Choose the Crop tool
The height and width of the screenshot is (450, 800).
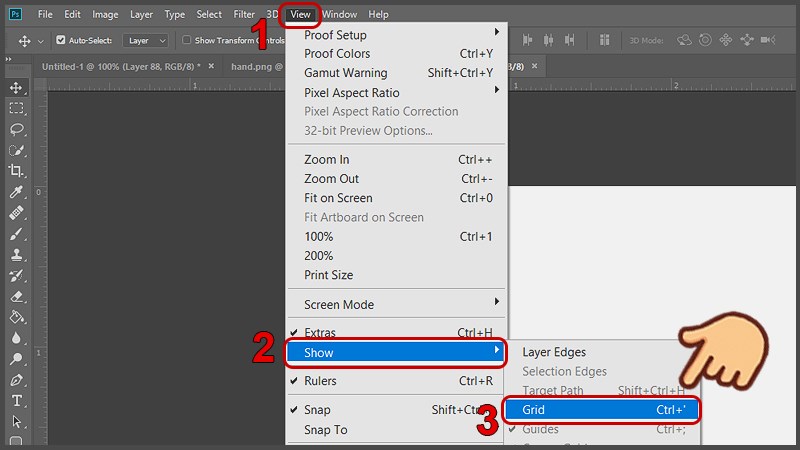click(17, 171)
